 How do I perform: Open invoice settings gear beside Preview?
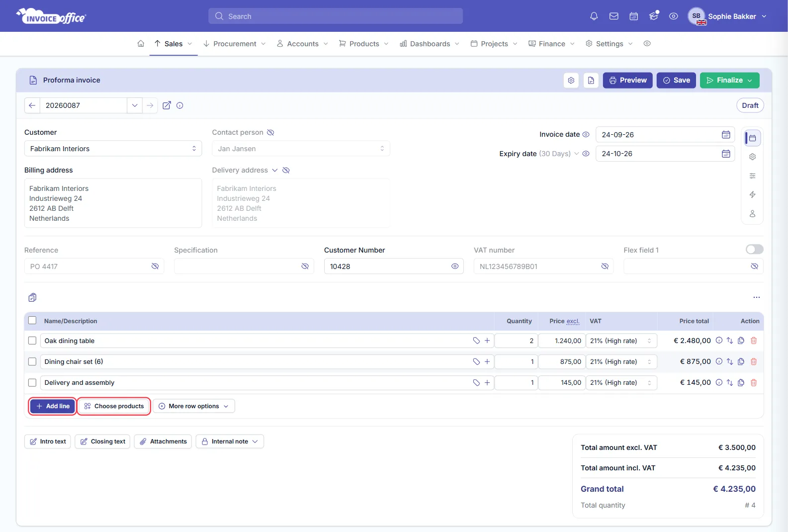coord(571,80)
